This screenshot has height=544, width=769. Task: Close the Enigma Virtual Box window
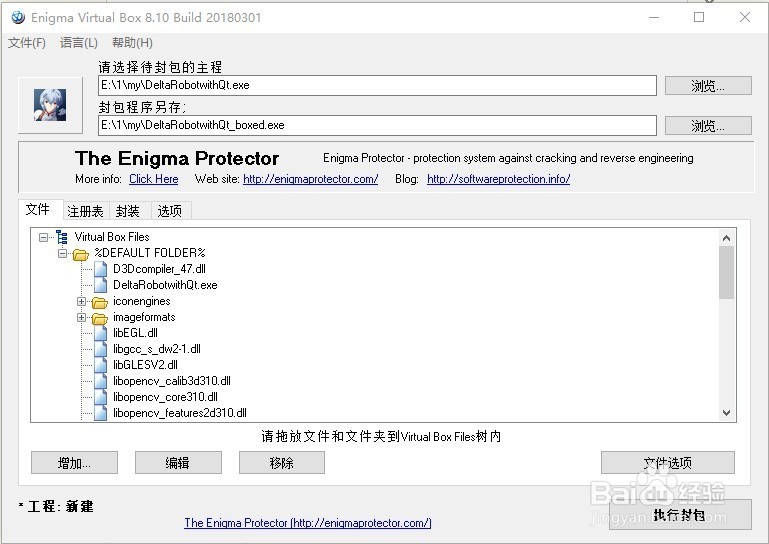point(744,17)
